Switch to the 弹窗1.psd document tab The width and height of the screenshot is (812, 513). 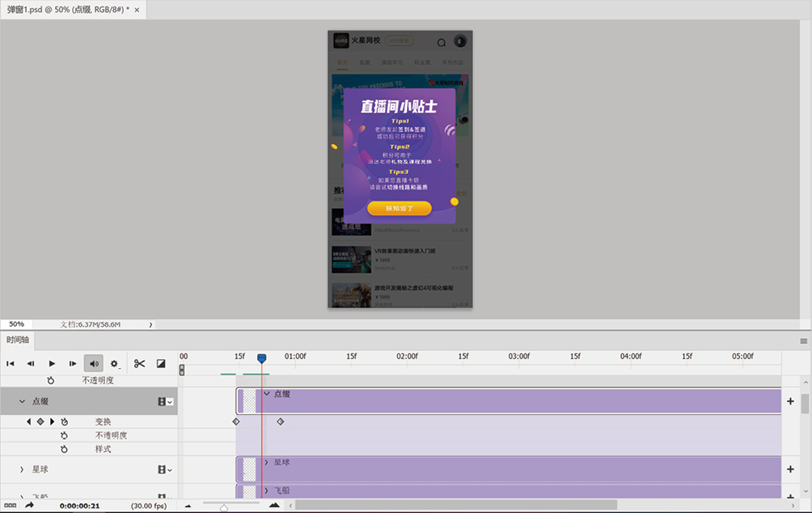(68, 10)
